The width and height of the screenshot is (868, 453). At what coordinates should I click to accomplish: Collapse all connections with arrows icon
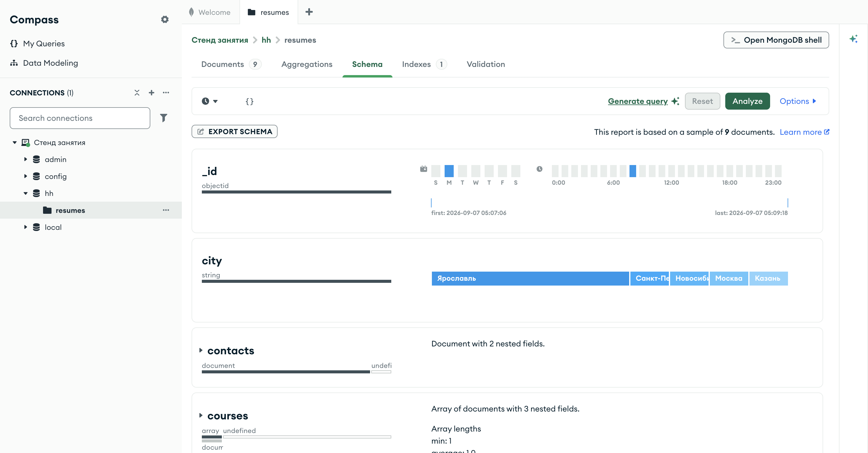137,93
